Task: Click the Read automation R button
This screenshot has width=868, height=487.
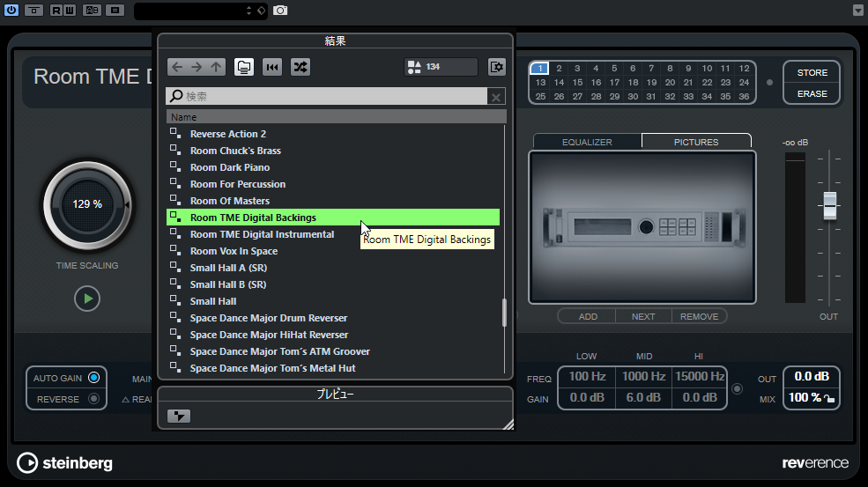Action: pos(56,10)
